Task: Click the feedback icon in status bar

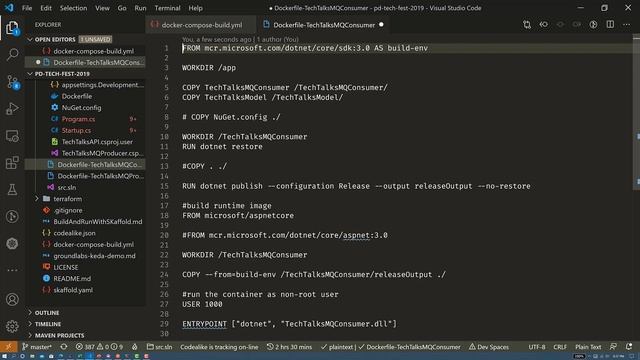Action: 613,347
